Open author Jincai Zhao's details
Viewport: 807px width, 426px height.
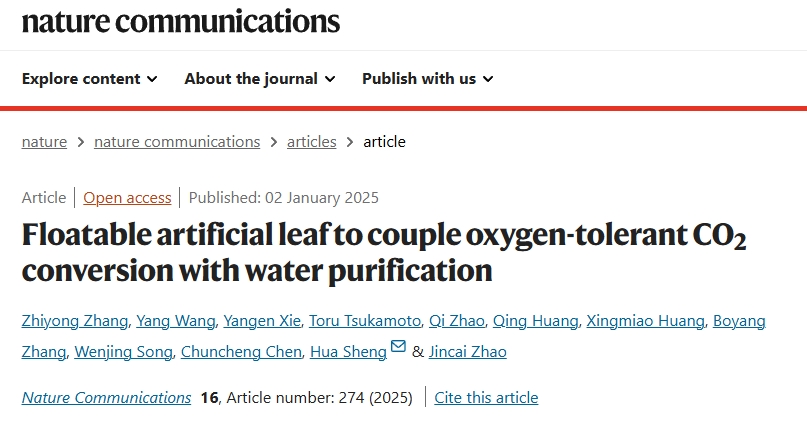pos(467,351)
